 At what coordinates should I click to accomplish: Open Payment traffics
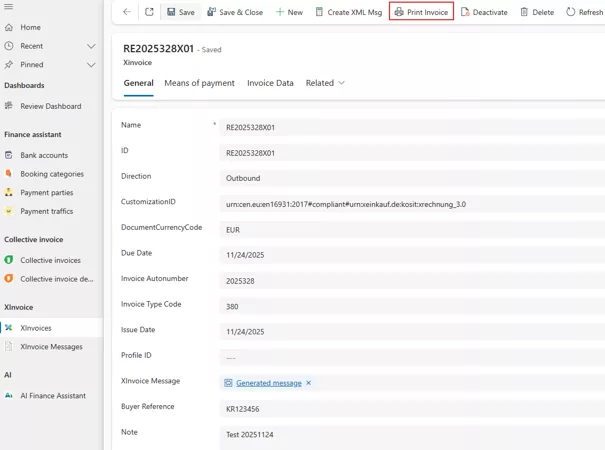[47, 211]
